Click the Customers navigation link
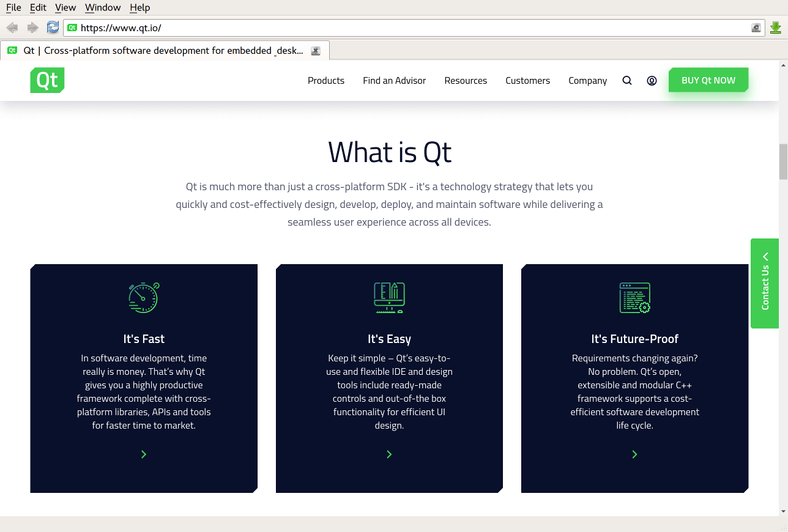Image resolution: width=788 pixels, height=532 pixels. click(527, 80)
